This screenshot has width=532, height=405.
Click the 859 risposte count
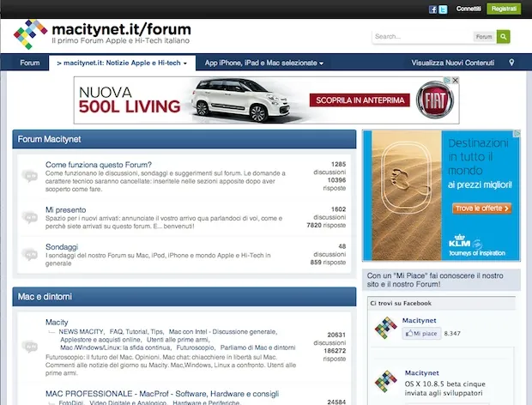click(328, 263)
